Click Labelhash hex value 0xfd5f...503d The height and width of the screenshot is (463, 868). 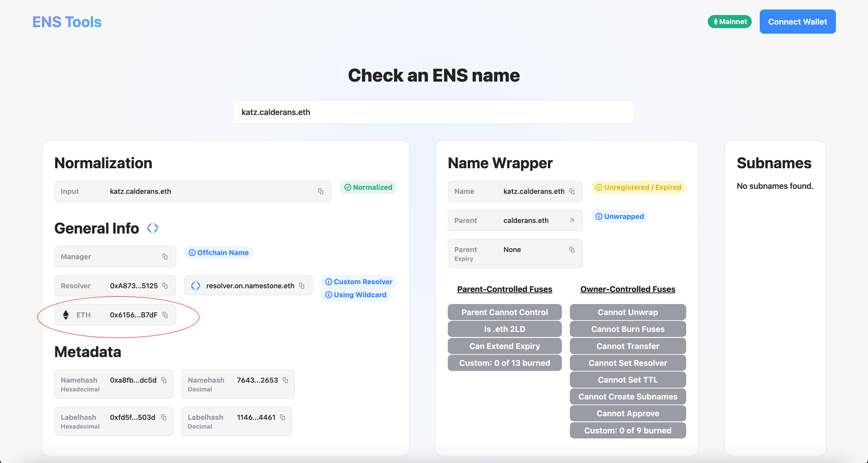point(133,417)
